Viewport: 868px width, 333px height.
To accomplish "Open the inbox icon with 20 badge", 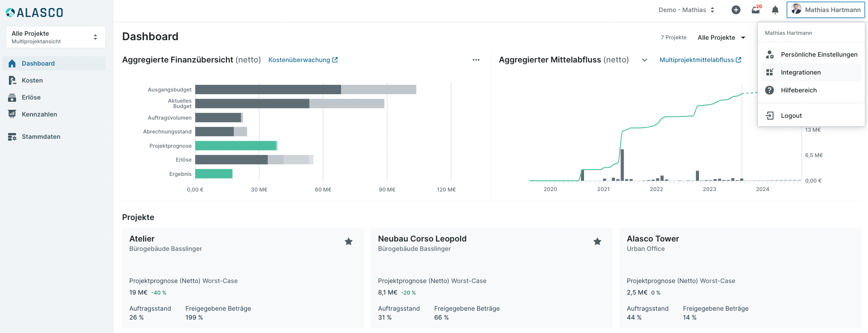I will (756, 10).
